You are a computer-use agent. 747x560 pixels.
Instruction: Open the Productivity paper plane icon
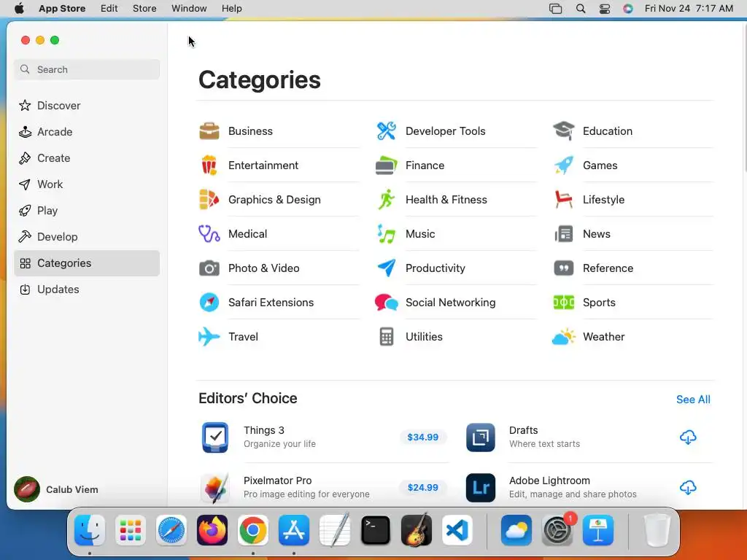387,268
